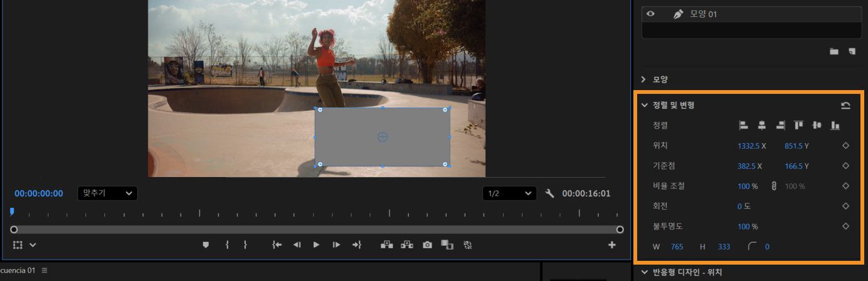Align shape to right edge
The width and height of the screenshot is (868, 281).
781,125
